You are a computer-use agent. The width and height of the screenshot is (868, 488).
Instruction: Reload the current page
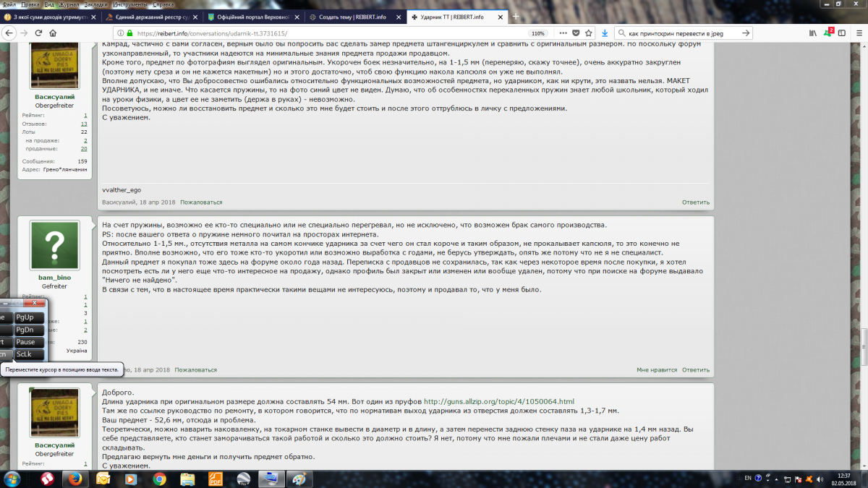[39, 33]
